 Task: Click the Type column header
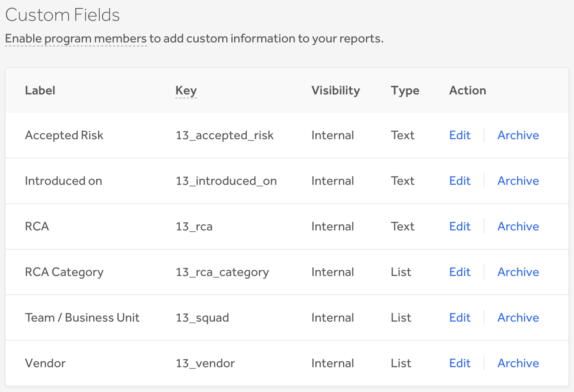tap(405, 90)
